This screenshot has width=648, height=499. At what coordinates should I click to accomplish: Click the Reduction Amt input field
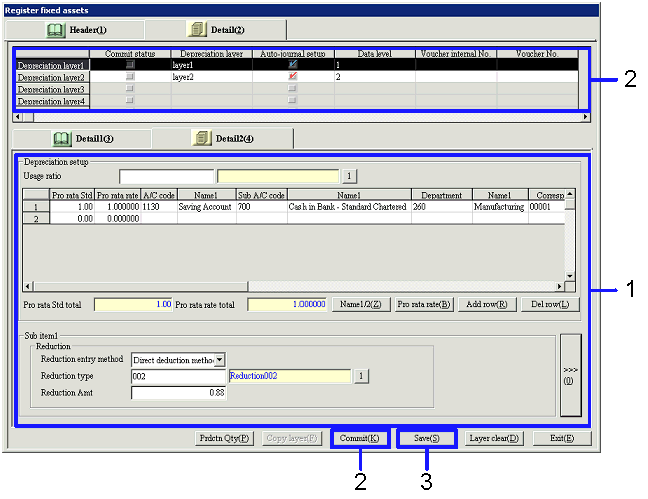(x=178, y=393)
